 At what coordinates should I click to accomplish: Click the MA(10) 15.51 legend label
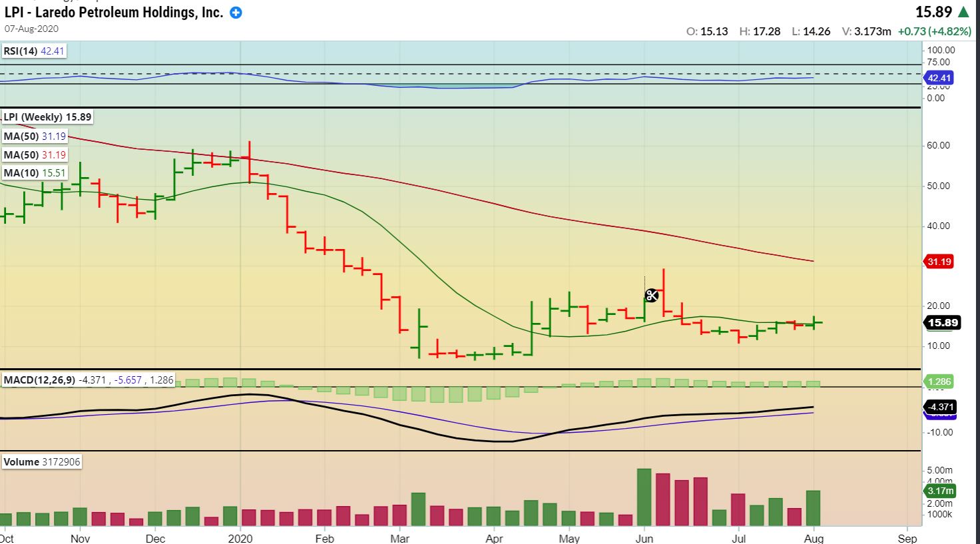35,173
